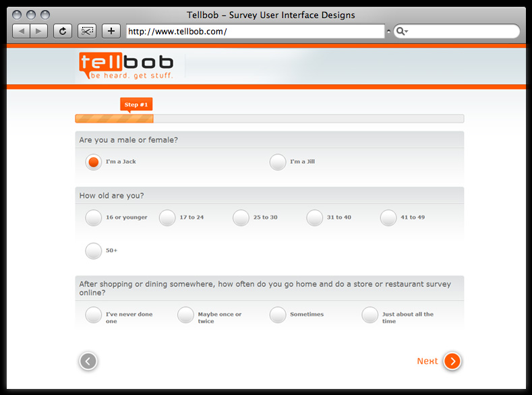Click the Step #1 progress marker
This screenshot has width=532, height=395.
click(x=136, y=104)
